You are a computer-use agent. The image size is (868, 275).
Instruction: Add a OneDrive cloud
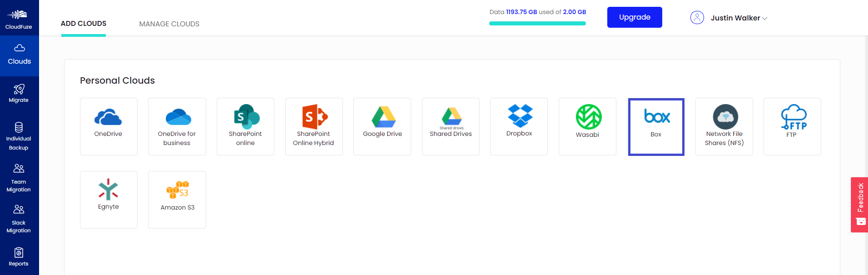(109, 126)
